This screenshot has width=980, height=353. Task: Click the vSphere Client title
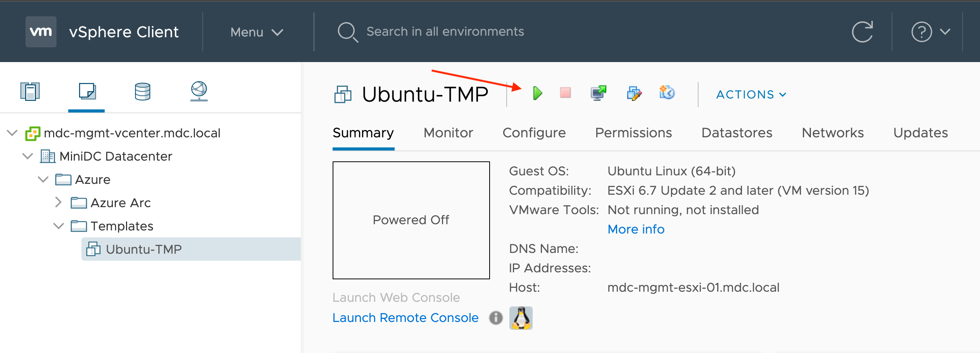coord(124,32)
